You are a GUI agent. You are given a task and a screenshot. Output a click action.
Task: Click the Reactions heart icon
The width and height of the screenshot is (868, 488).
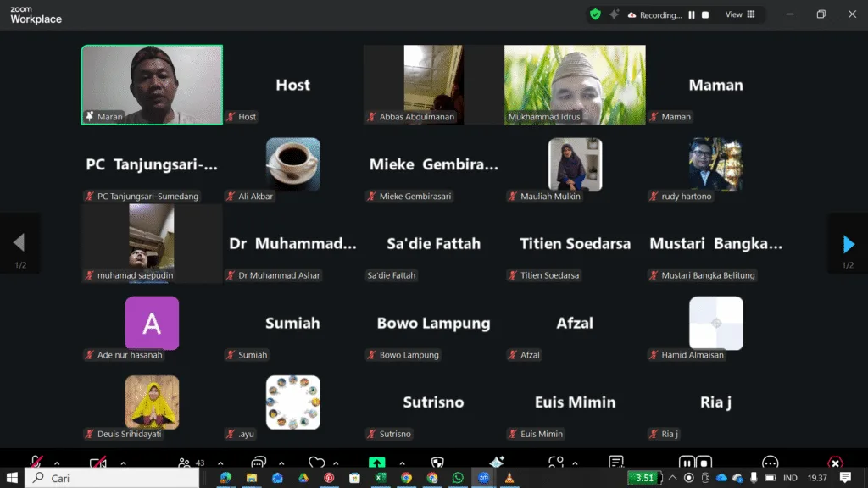point(316,463)
